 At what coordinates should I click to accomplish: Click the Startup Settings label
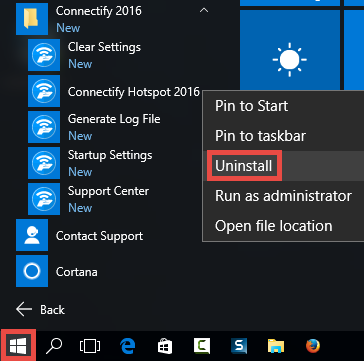click(110, 155)
